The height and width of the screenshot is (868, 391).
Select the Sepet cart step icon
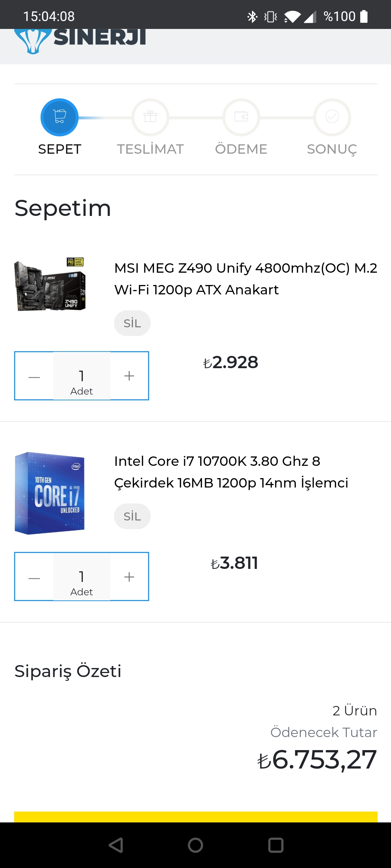coord(59,117)
